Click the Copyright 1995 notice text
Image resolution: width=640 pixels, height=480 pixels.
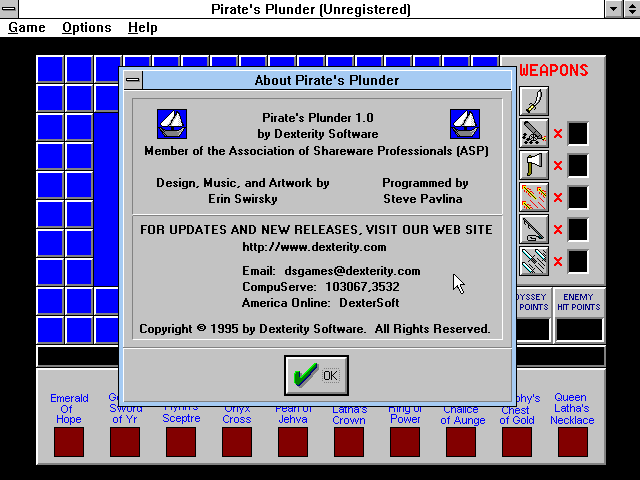[x=315, y=329]
